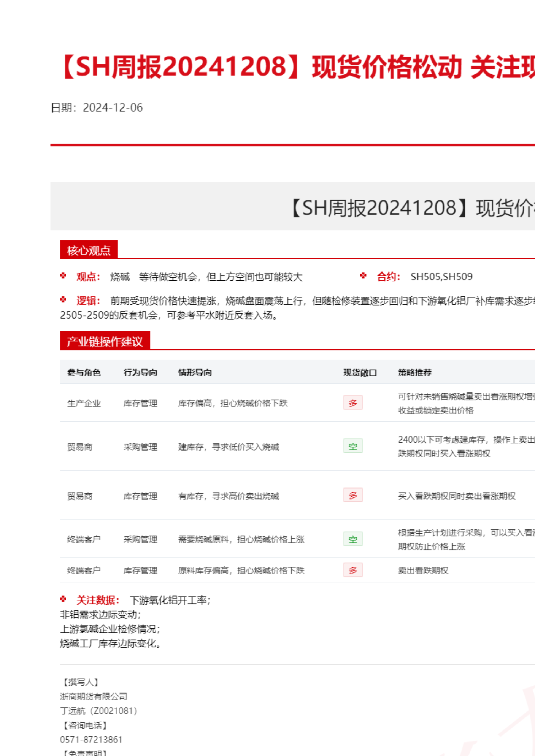Click the 现货敞口 column header
This screenshot has height=756, width=535.
pos(360,373)
